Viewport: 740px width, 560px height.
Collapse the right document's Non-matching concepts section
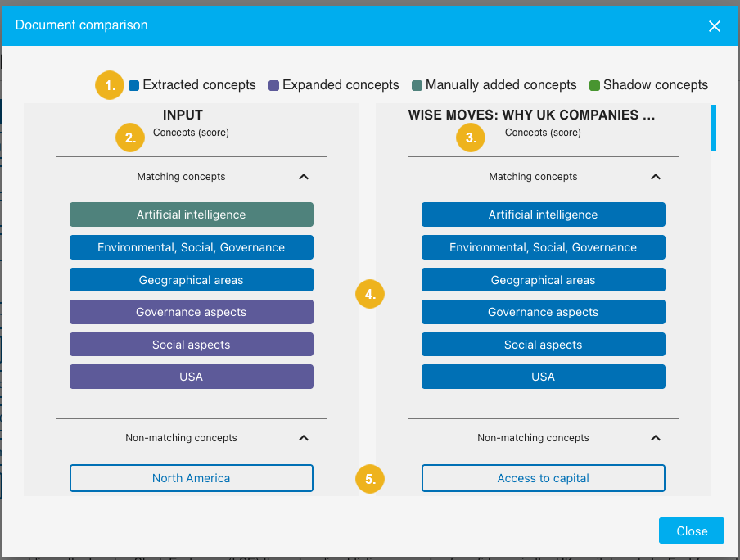point(655,438)
